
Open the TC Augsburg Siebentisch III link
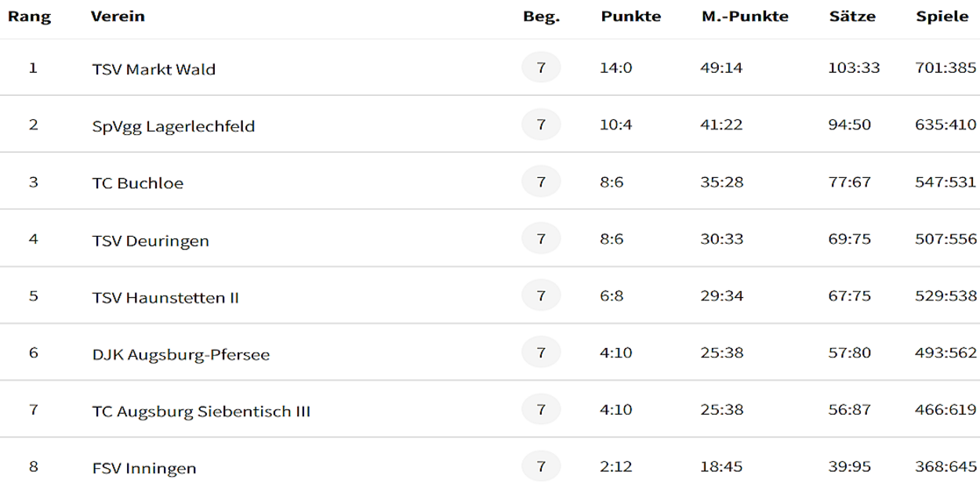(x=201, y=412)
